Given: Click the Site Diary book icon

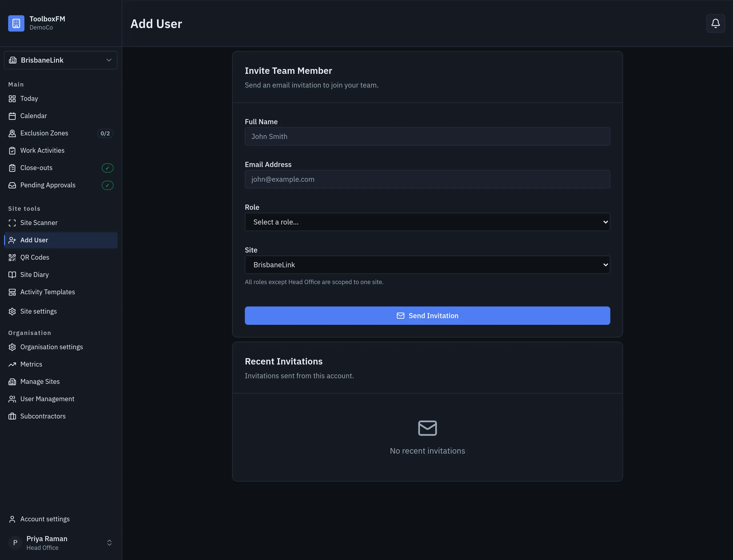Looking at the screenshot, I should point(12,275).
